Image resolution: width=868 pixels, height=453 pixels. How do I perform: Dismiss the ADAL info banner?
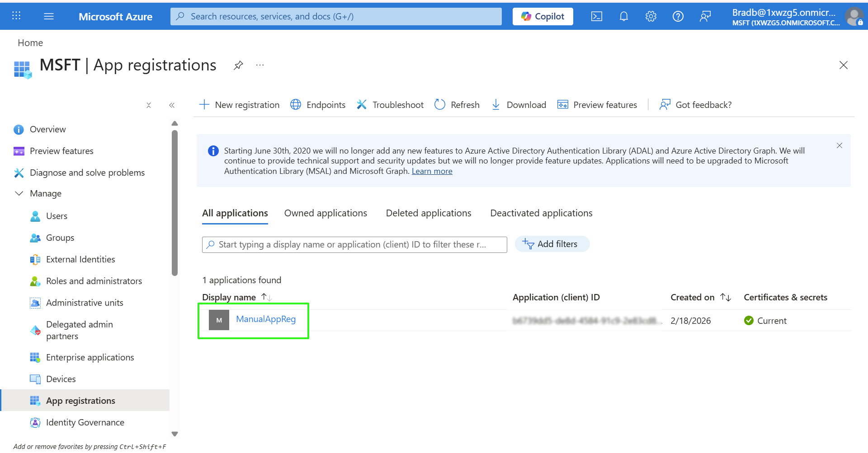point(839,145)
